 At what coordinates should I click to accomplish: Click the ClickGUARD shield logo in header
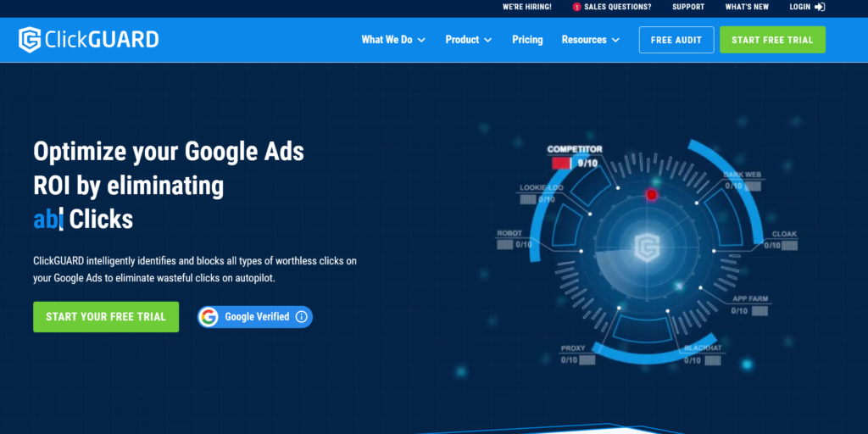pos(31,40)
